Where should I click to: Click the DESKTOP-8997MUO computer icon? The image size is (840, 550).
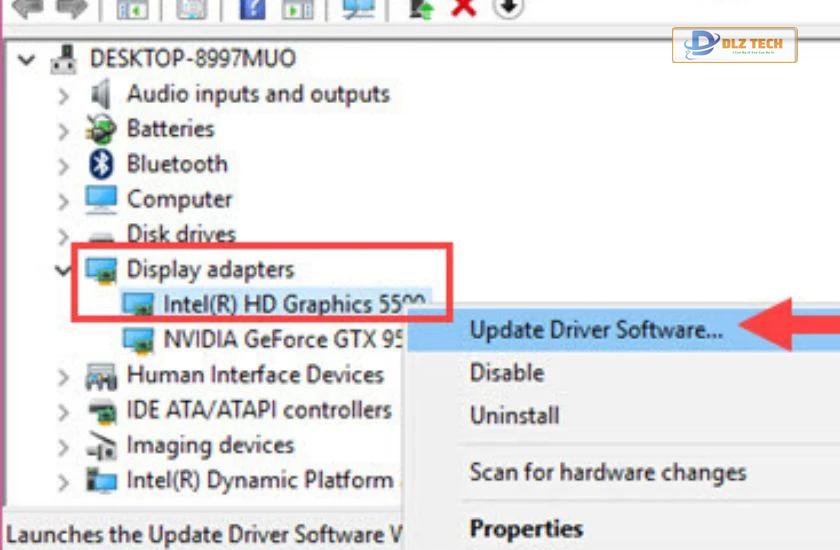pyautogui.click(x=64, y=59)
